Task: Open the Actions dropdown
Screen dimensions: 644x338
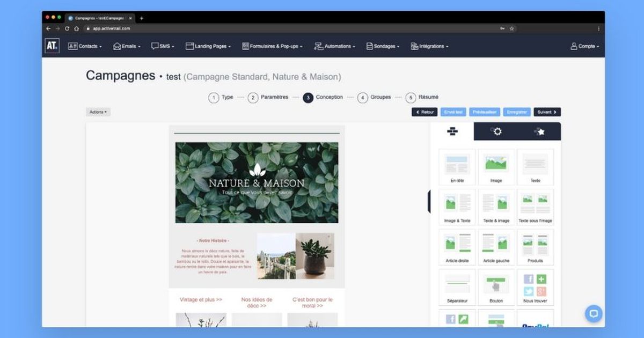Action: [98, 112]
